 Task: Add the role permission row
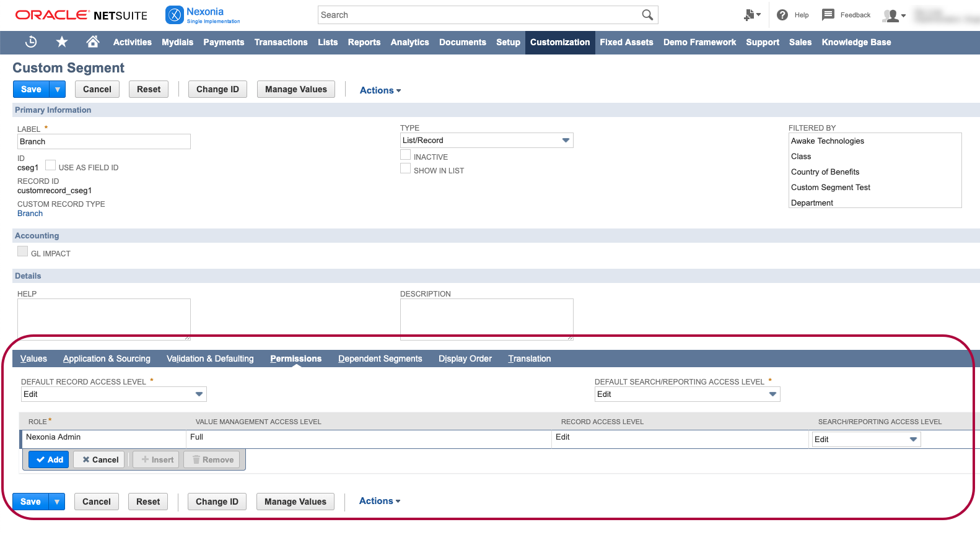click(x=49, y=459)
